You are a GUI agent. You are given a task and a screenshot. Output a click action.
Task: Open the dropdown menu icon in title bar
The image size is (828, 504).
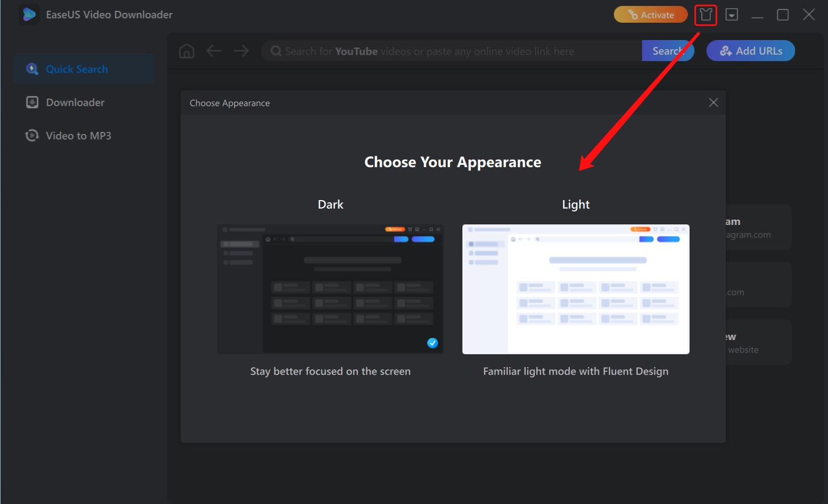coord(732,15)
